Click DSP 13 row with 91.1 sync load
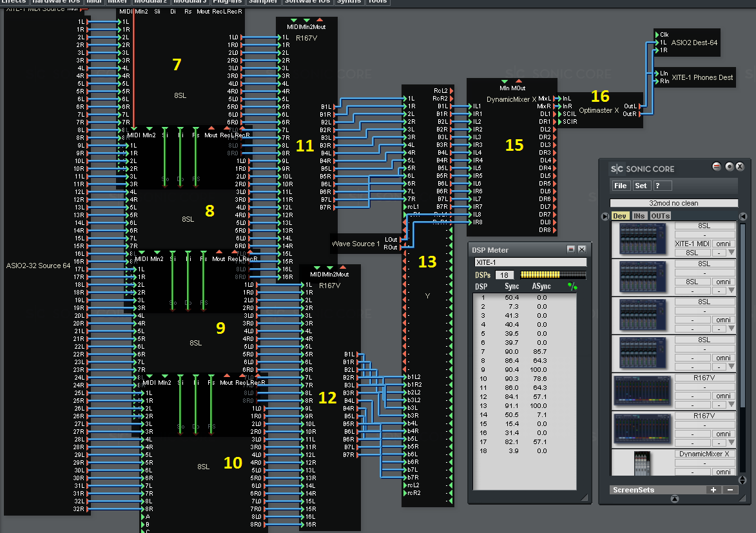The image size is (756, 533). pyautogui.click(x=525, y=405)
